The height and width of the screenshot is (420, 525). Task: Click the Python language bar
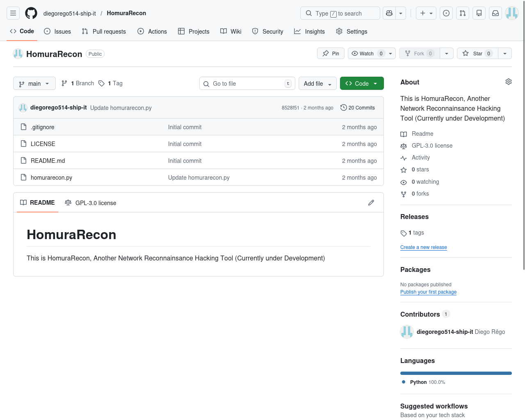(x=456, y=373)
